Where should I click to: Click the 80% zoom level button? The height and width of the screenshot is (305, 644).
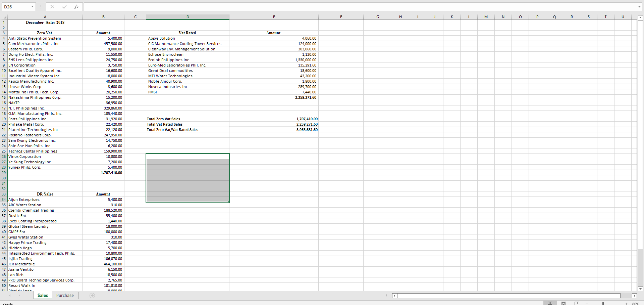(x=636, y=304)
